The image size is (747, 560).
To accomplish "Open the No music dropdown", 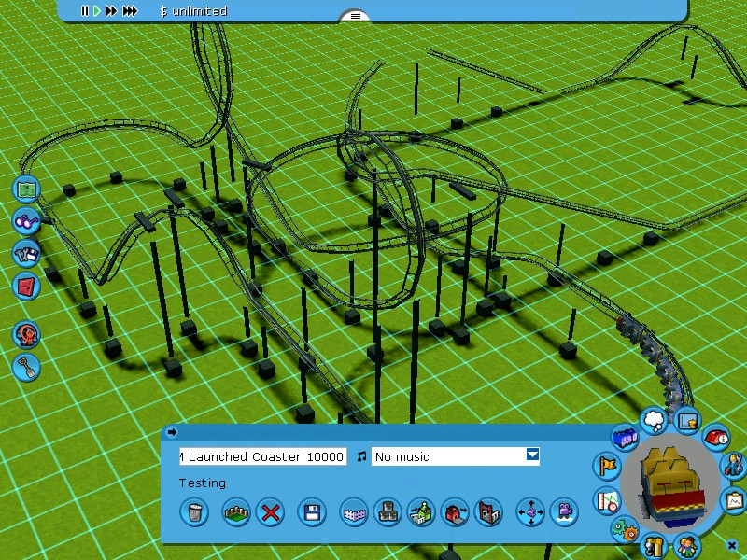I will (x=532, y=455).
